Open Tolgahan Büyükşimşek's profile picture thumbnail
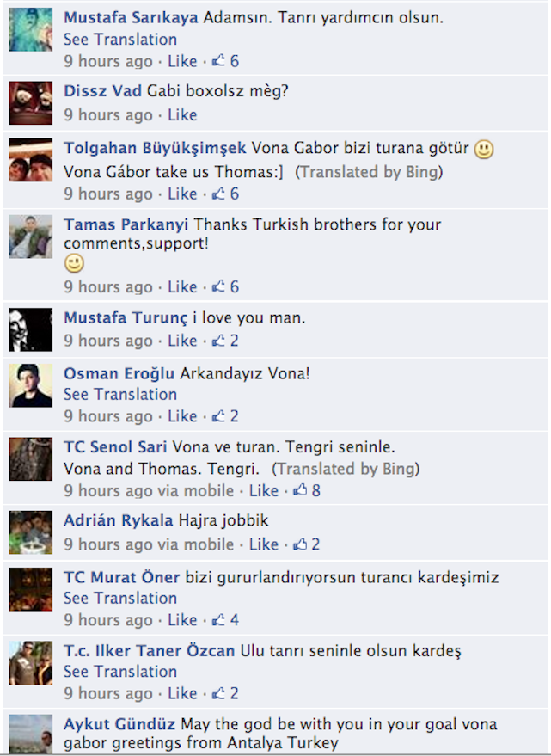 tap(30, 160)
